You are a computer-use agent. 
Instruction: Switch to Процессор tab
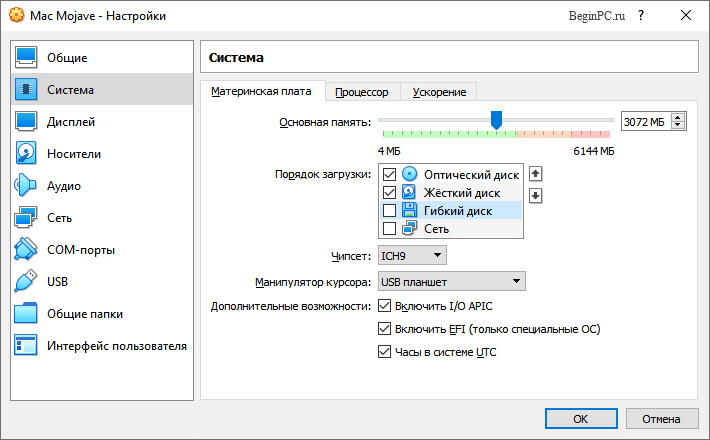(362, 92)
